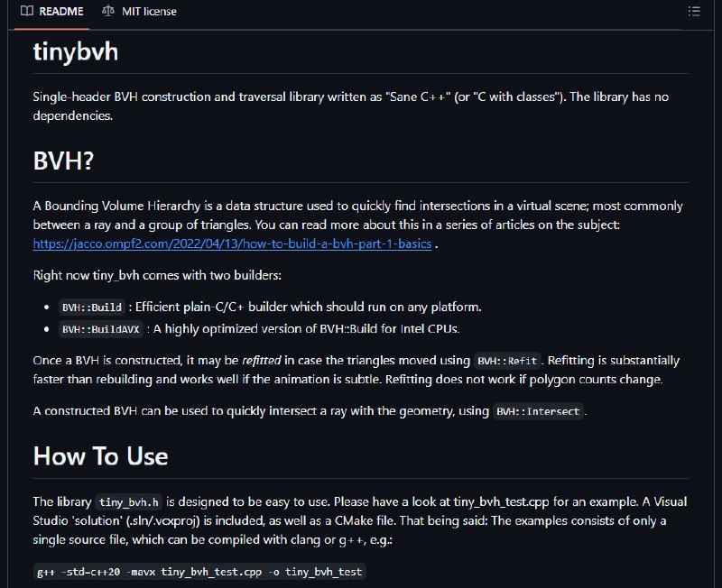This screenshot has height=588, width=722.
Task: Click the scales icon beside MIT license
Action: point(108,11)
